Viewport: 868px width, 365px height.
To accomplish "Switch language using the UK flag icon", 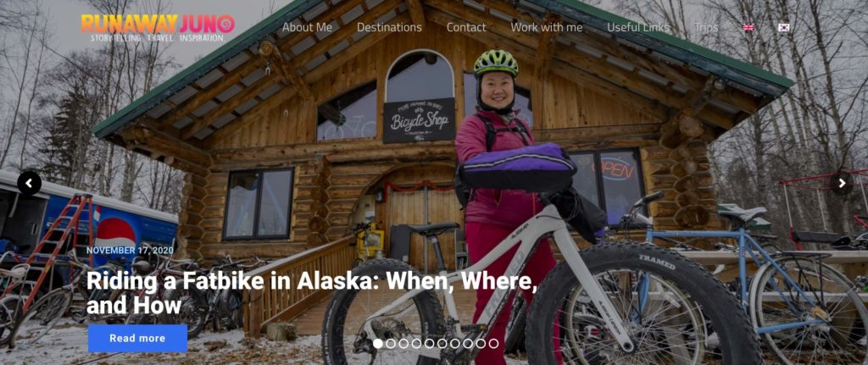I will (x=748, y=28).
